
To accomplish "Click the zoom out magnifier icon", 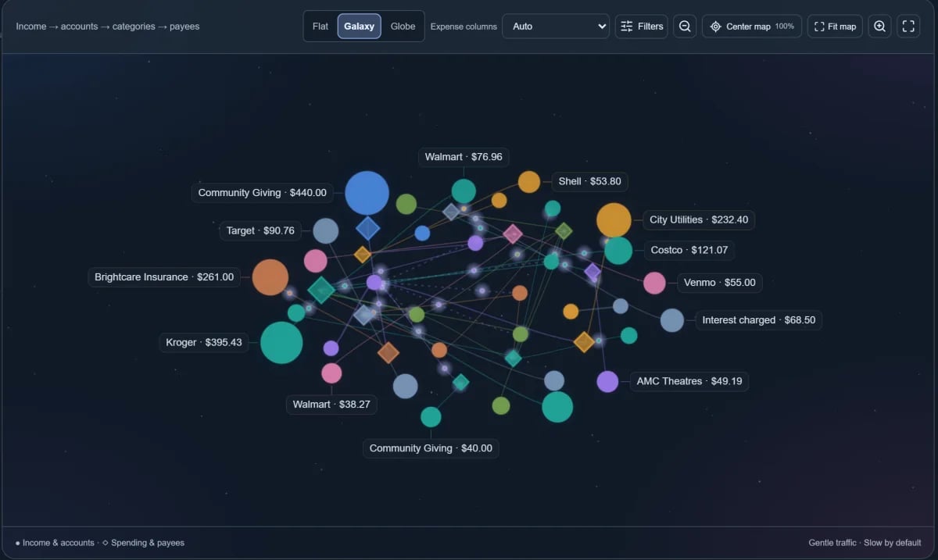I will [685, 26].
